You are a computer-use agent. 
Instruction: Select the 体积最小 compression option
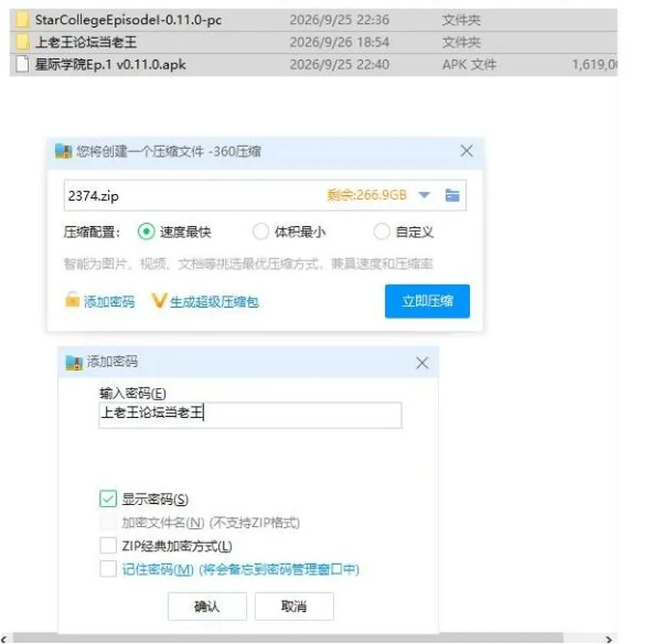click(x=260, y=231)
